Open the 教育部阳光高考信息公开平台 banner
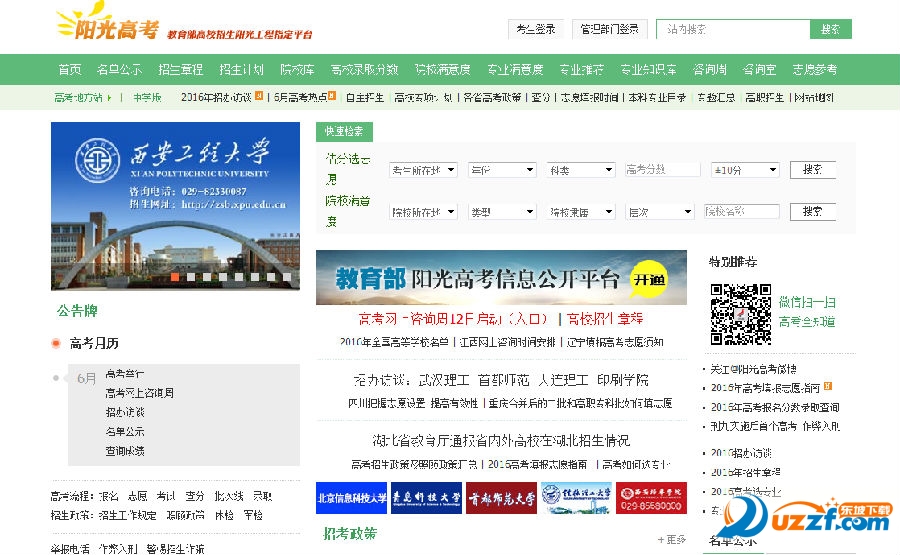 [501, 277]
